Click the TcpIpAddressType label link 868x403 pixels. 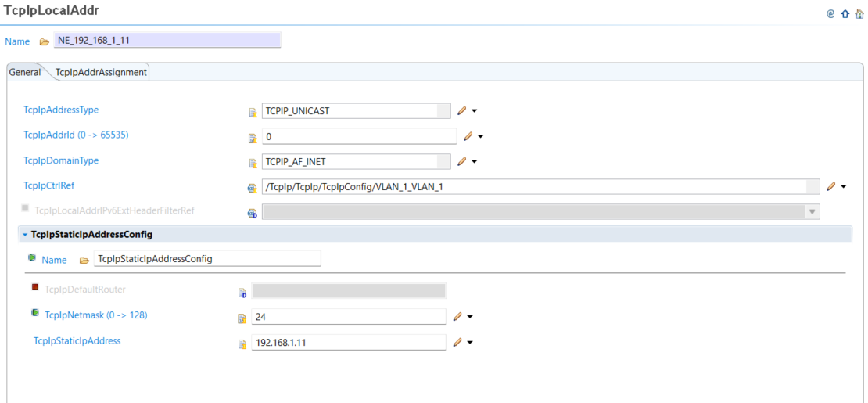pyautogui.click(x=61, y=110)
